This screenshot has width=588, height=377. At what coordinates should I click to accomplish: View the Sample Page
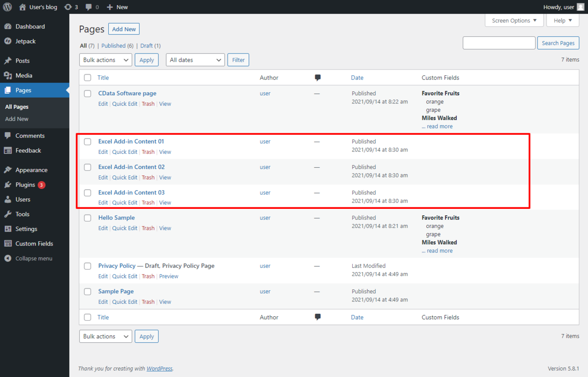point(165,302)
